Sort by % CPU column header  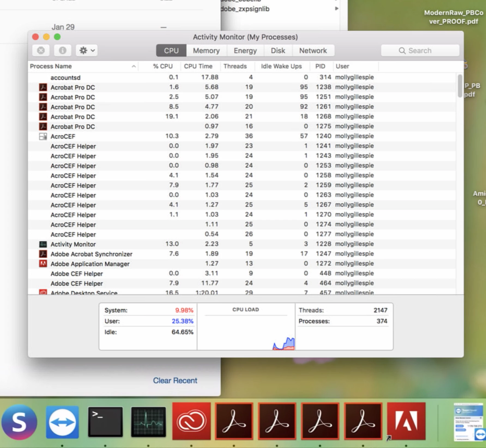[x=163, y=66]
